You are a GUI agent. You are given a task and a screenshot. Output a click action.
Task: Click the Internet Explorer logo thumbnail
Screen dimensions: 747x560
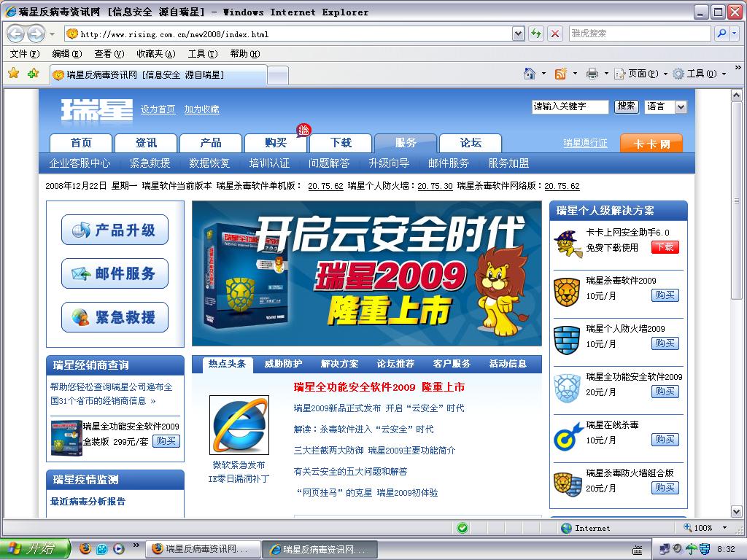[239, 425]
